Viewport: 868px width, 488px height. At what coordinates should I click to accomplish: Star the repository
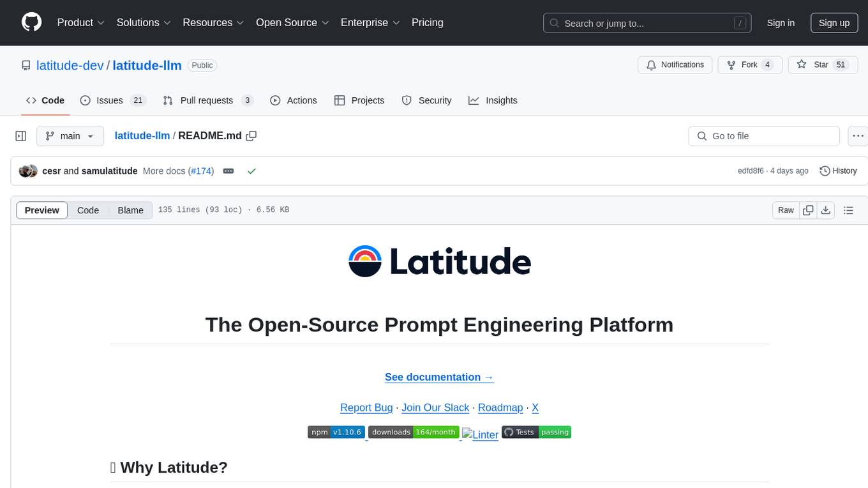pyautogui.click(x=823, y=65)
